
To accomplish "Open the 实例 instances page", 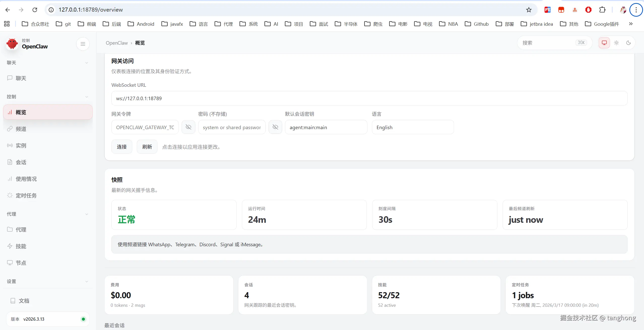I will pyautogui.click(x=21, y=146).
